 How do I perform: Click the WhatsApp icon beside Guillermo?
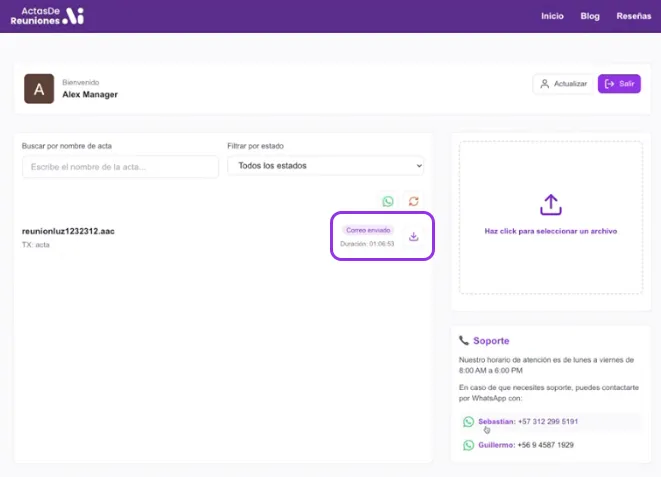pos(468,445)
